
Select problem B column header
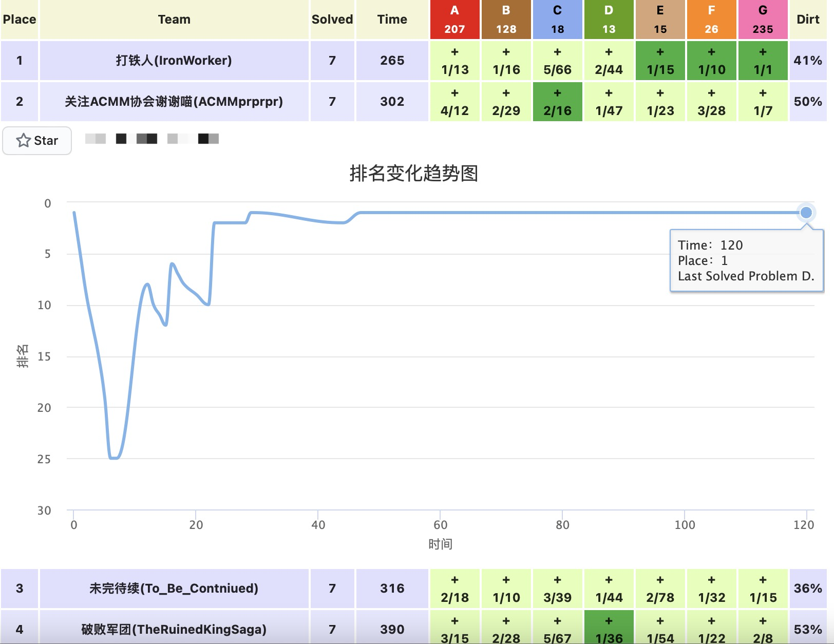point(506,20)
